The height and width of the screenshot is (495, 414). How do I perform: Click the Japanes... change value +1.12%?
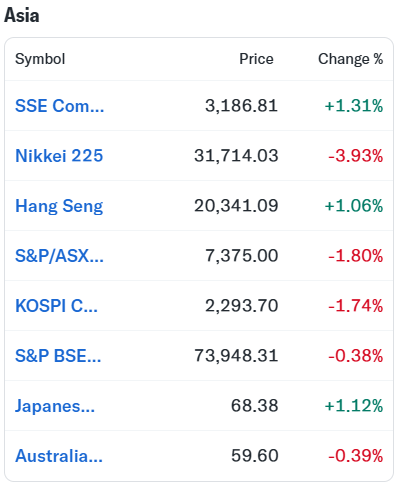[354, 406]
